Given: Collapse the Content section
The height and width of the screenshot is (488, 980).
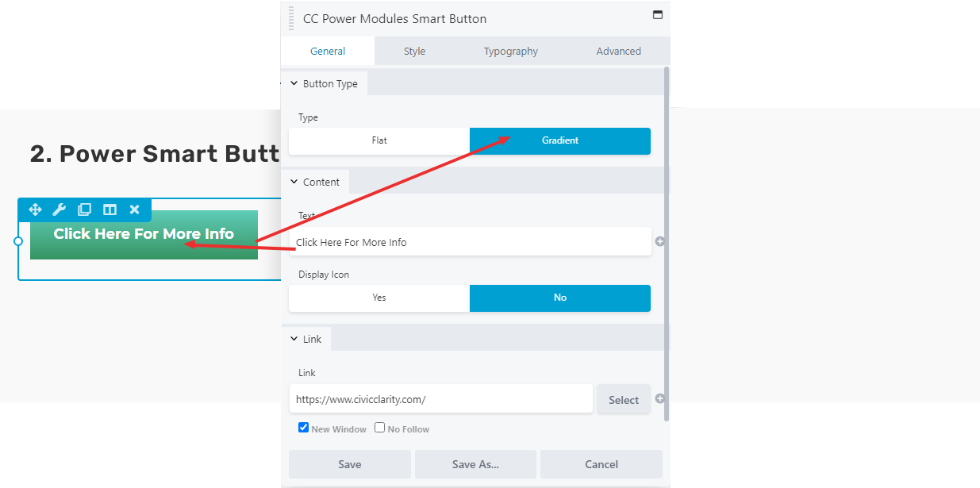Looking at the screenshot, I should pos(315,182).
